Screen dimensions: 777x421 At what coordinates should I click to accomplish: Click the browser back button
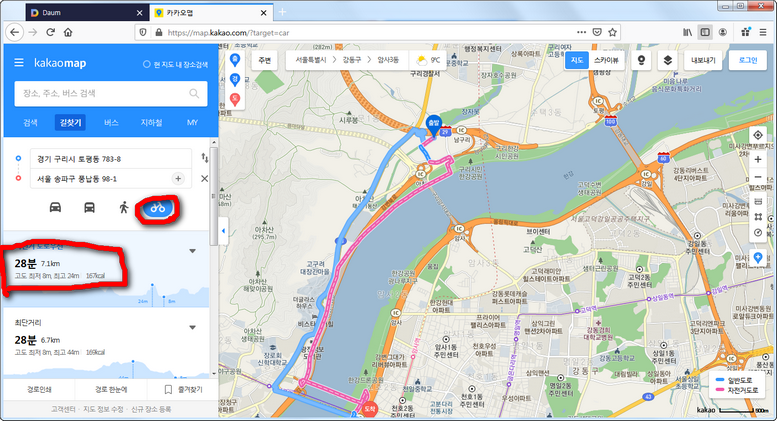(x=15, y=33)
